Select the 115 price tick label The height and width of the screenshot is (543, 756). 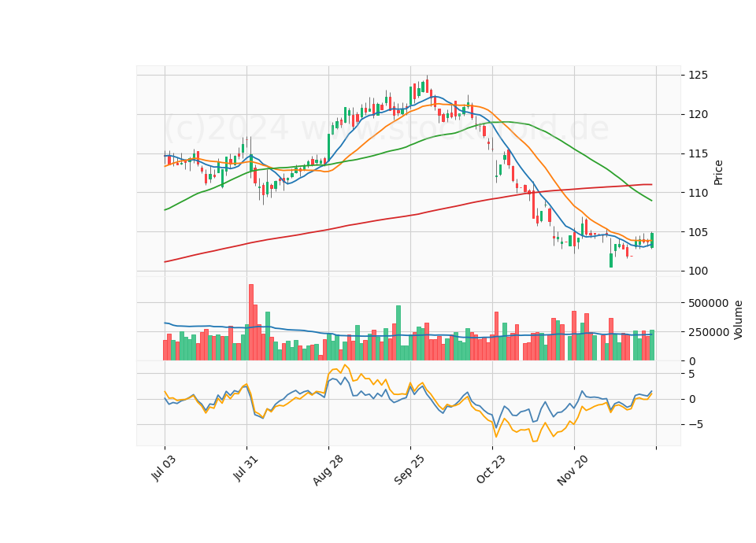pyautogui.click(x=699, y=154)
